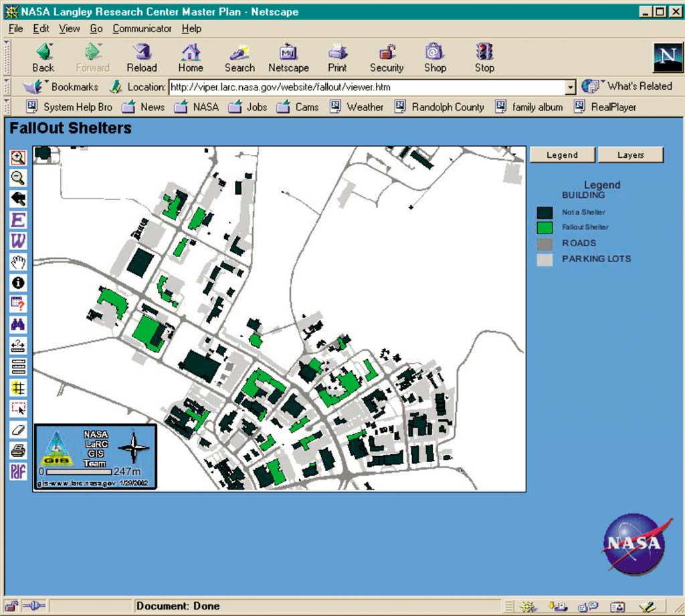The height and width of the screenshot is (616, 685).
Task: Select the Measure distance ruler tool
Action: click(x=18, y=345)
